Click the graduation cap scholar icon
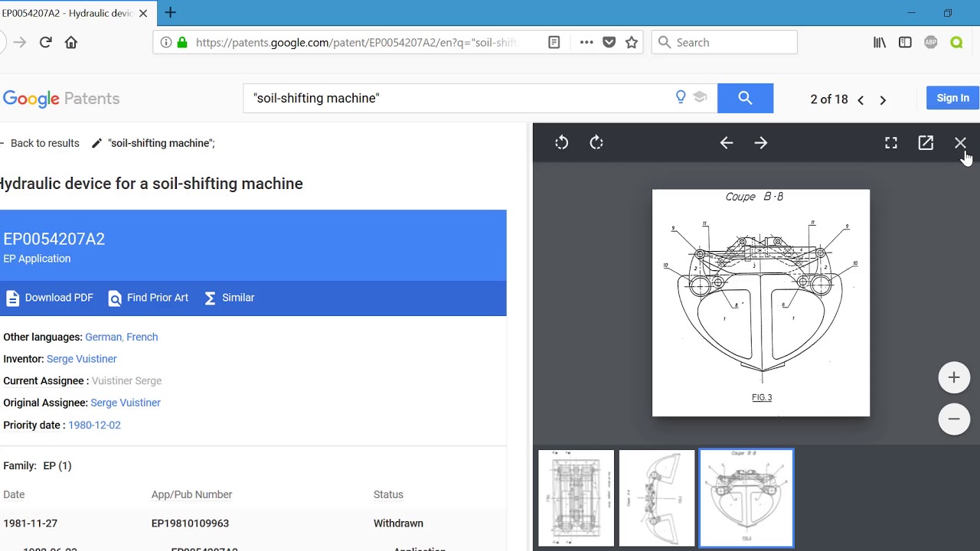This screenshot has height=551, width=980. 700,97
